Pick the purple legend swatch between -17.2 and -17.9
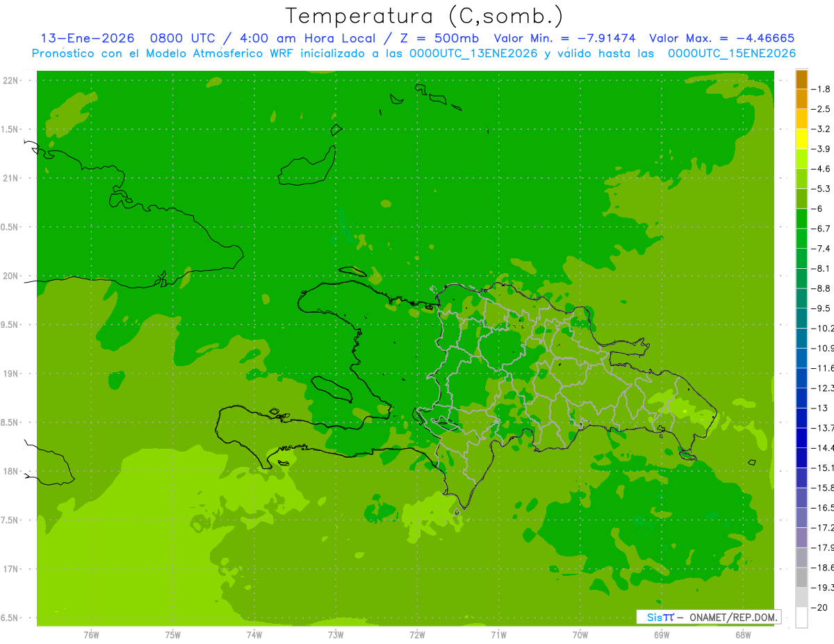The image size is (834, 644). 801,538
